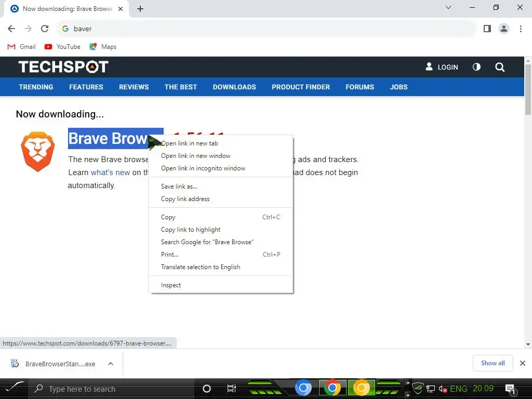Click the address bar with 'baver'

point(266,29)
